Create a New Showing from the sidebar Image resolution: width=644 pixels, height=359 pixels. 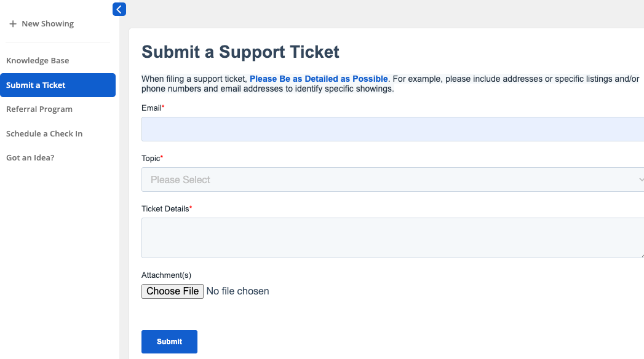pos(47,24)
